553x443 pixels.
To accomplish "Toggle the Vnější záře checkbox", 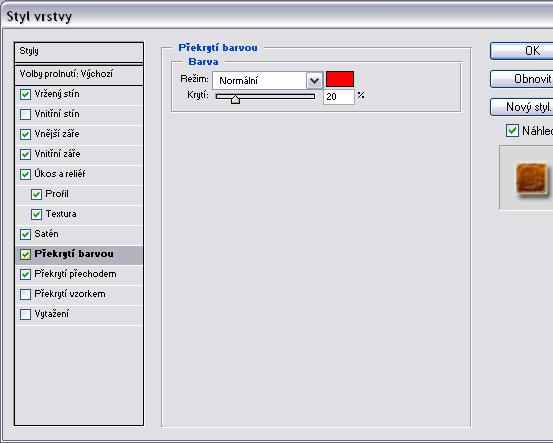I will (25, 134).
